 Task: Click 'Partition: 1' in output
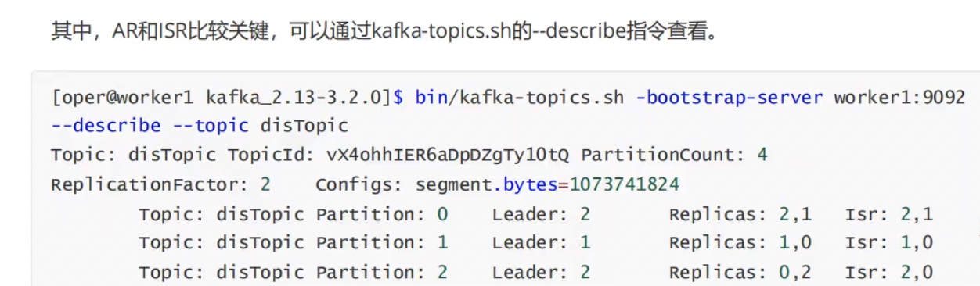pos(382,243)
